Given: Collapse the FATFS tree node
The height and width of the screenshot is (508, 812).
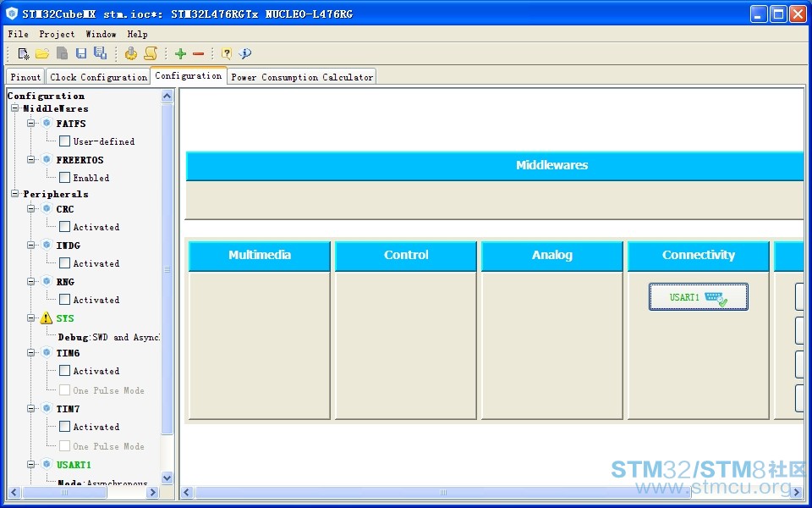Looking at the screenshot, I should click(x=31, y=124).
